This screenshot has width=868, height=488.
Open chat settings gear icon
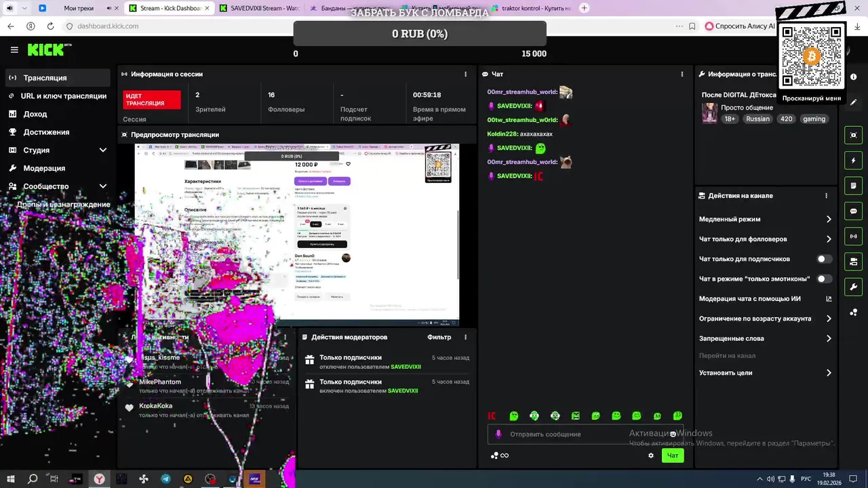651,455
